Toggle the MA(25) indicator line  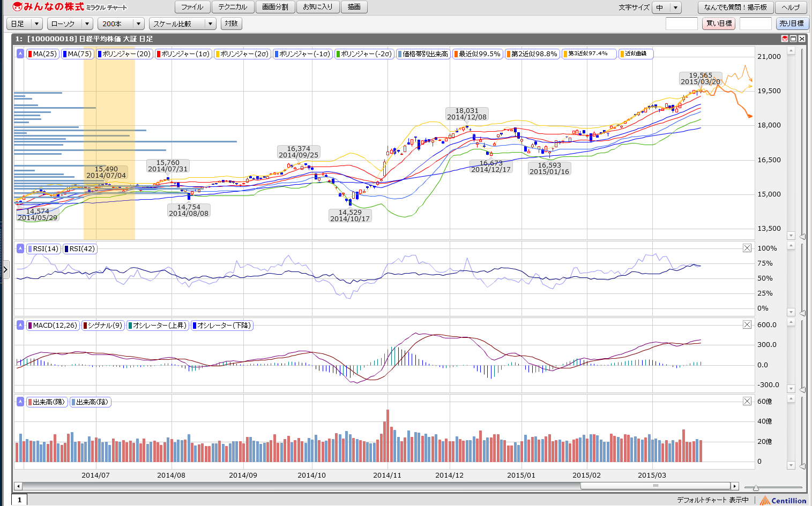[x=42, y=54]
